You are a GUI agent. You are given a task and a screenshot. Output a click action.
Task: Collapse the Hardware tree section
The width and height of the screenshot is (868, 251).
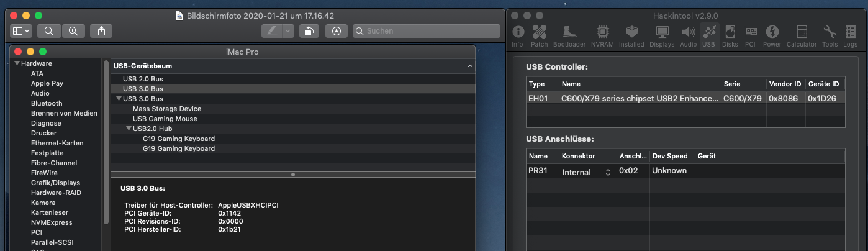coord(17,63)
